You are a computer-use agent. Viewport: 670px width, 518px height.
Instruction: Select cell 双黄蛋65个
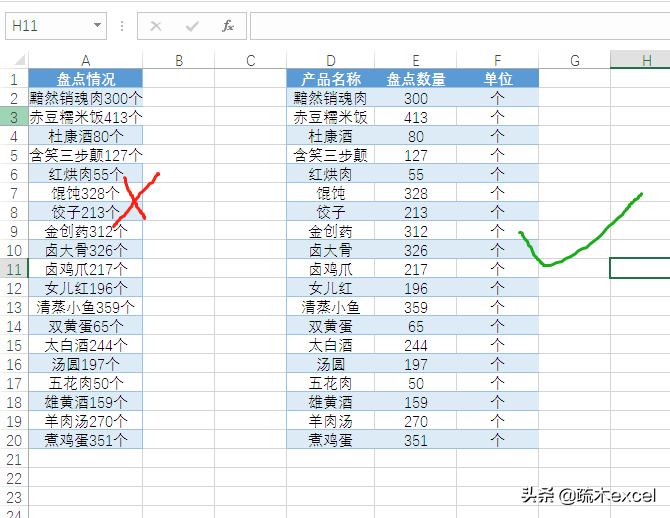(85, 326)
